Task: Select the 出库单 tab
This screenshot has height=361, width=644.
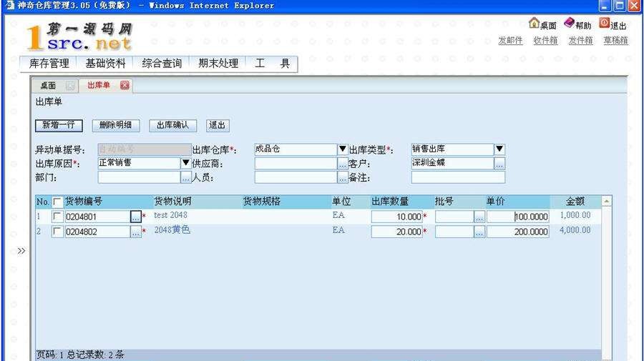Action: tap(99, 85)
